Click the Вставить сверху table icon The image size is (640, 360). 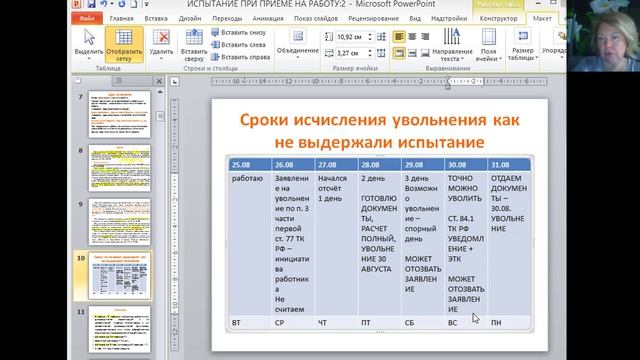(x=194, y=38)
